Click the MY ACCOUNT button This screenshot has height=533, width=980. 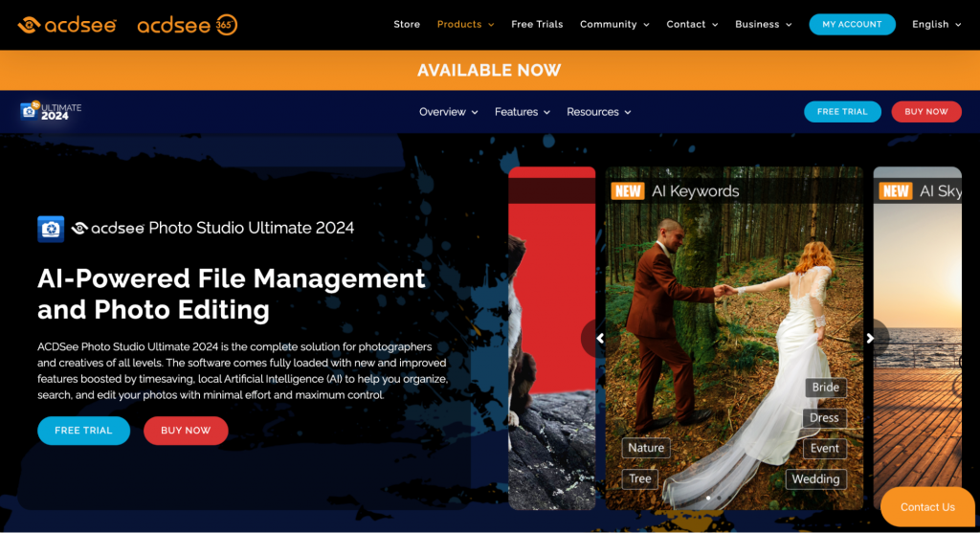point(852,24)
